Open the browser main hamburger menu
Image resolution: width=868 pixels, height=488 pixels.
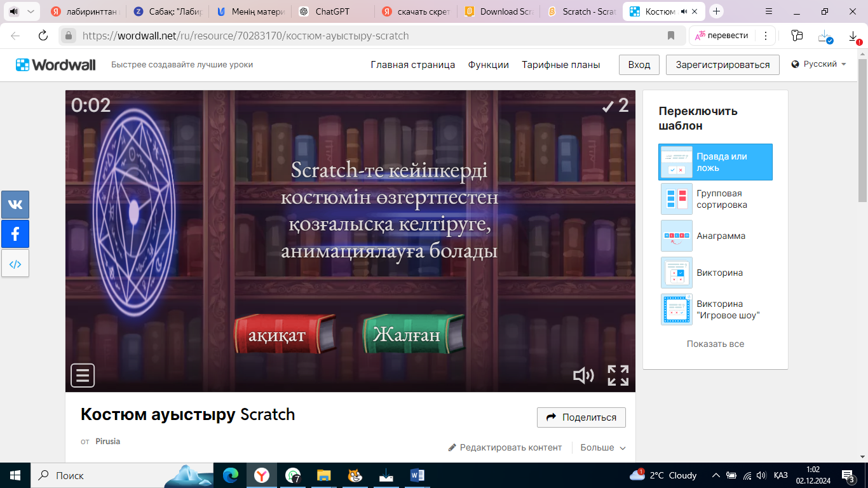[x=769, y=11]
